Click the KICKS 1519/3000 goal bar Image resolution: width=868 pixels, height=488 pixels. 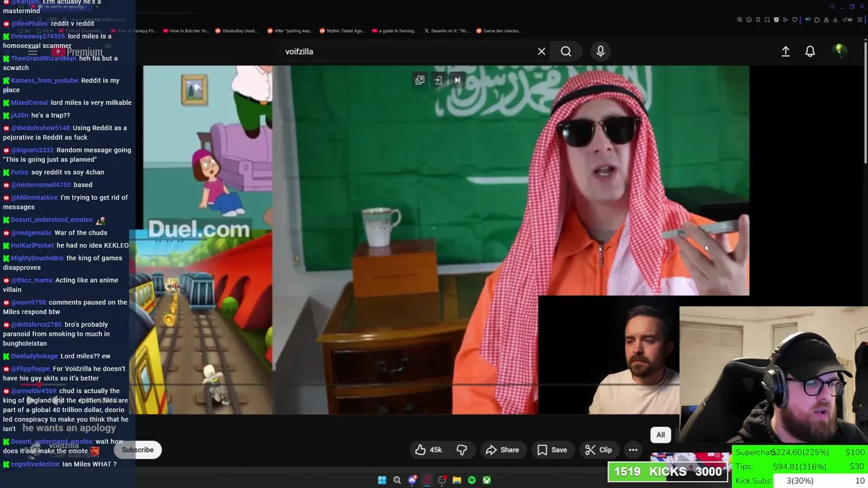[668, 472]
